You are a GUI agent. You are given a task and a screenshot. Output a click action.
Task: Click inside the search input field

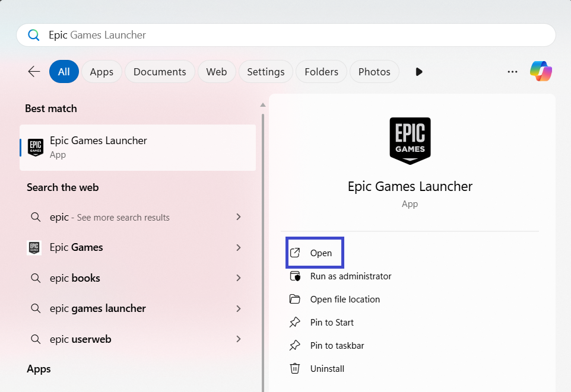click(237, 35)
